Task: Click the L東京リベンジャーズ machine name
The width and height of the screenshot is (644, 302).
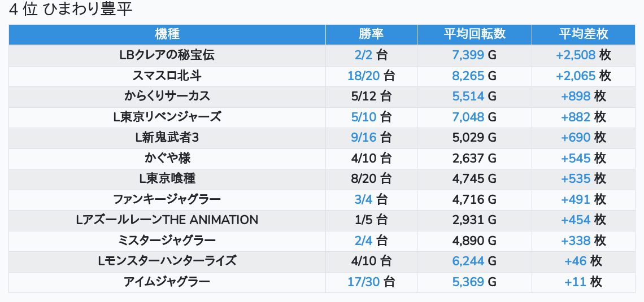Action: pos(167,117)
